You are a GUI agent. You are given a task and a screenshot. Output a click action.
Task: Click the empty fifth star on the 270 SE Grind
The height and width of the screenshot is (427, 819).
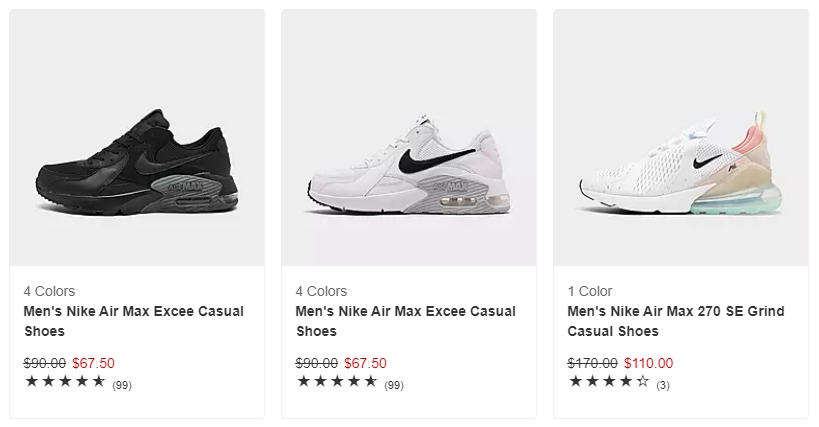(643, 382)
